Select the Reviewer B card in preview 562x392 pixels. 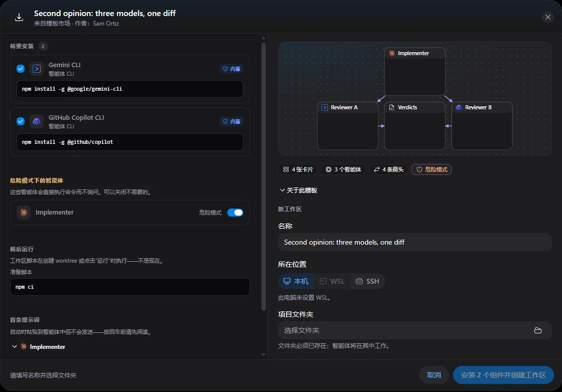tap(482, 126)
